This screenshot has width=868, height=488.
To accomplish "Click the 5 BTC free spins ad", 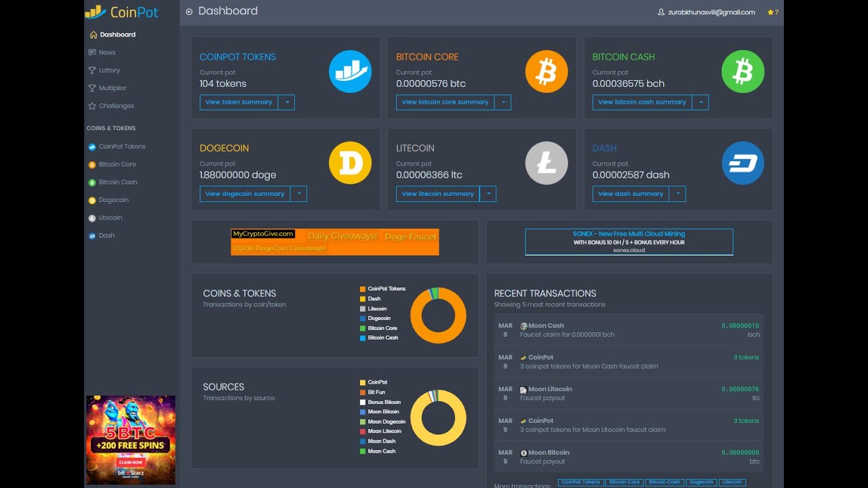I will click(131, 440).
